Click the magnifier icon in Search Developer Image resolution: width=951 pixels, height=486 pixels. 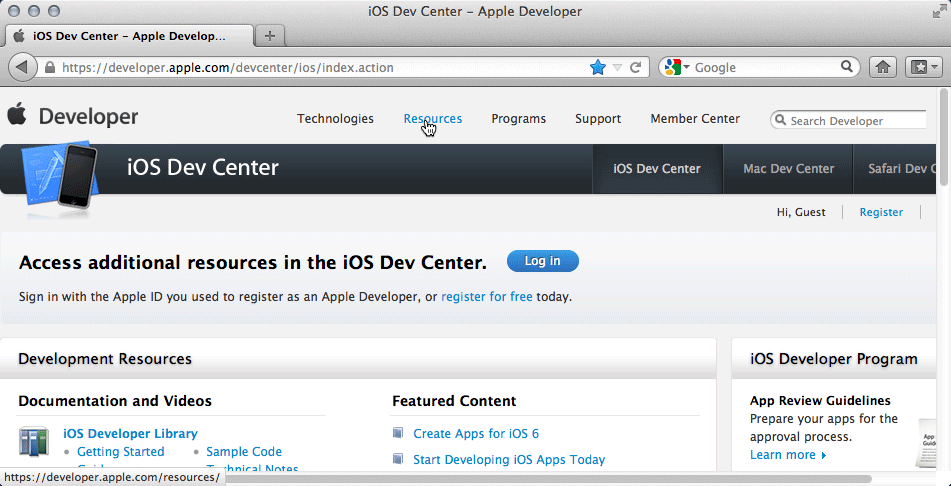pos(781,120)
